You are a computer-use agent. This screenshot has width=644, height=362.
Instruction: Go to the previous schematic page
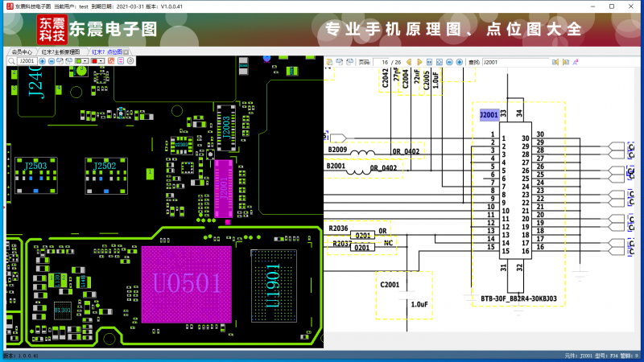[409, 62]
